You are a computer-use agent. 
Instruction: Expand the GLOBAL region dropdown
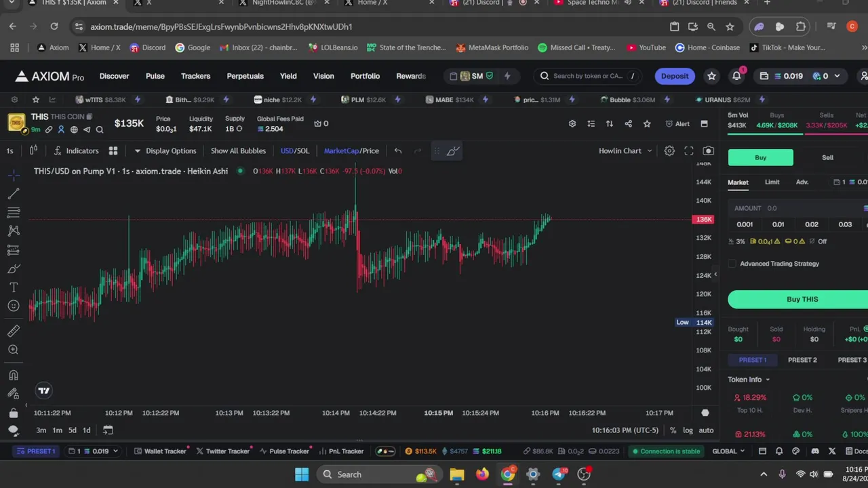(728, 451)
